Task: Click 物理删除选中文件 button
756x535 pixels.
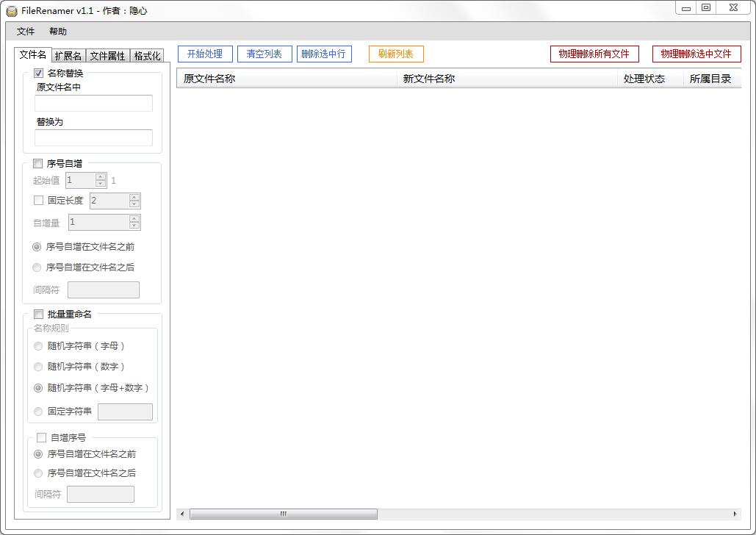Action: coord(696,54)
